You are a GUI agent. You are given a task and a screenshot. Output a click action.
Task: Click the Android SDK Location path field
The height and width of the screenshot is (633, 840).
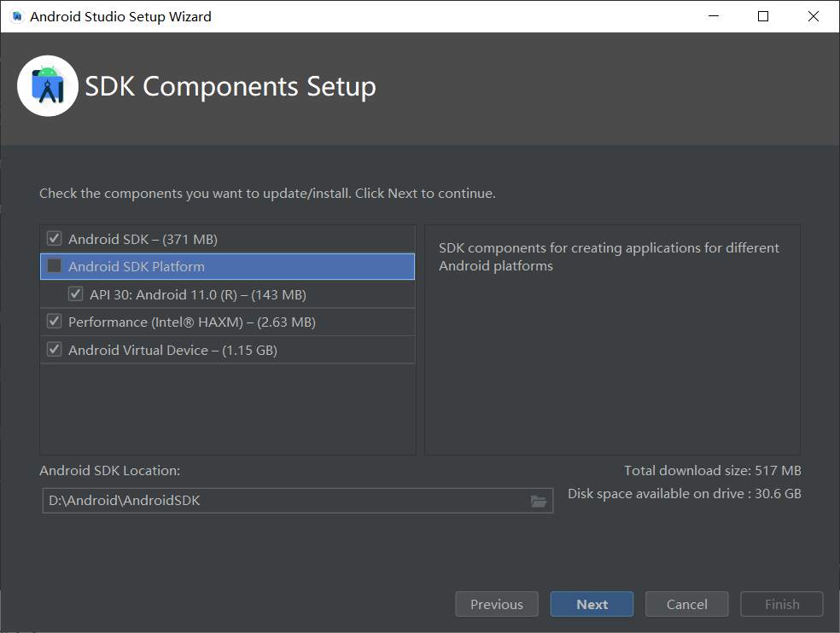coord(298,501)
